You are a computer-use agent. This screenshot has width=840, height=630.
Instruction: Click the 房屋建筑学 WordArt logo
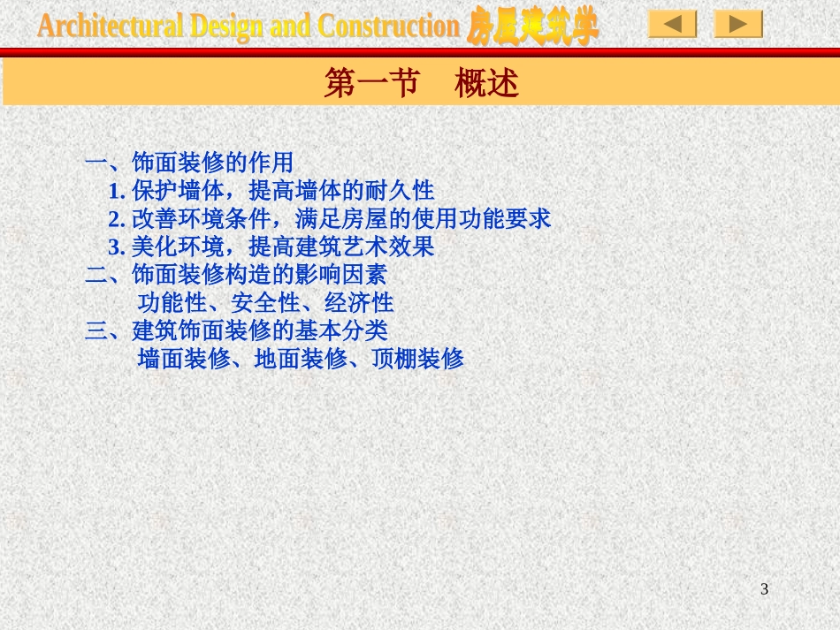click(532, 26)
